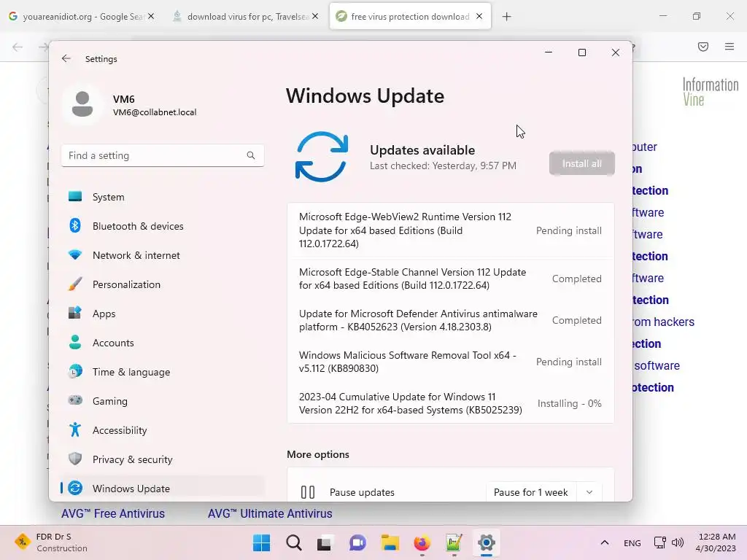Open volume control in system tray
Image resolution: width=747 pixels, height=560 pixels.
click(x=678, y=542)
